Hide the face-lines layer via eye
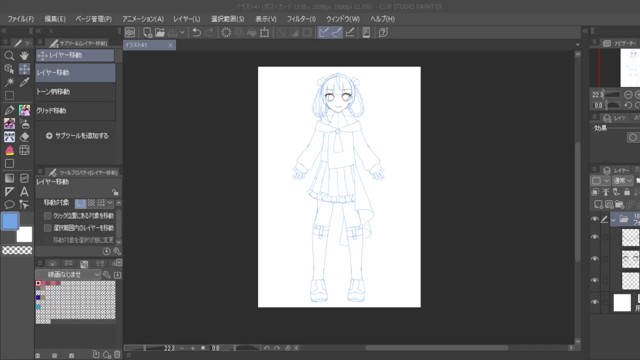Screen dimensions: 640x360 pyautogui.click(x=595, y=258)
